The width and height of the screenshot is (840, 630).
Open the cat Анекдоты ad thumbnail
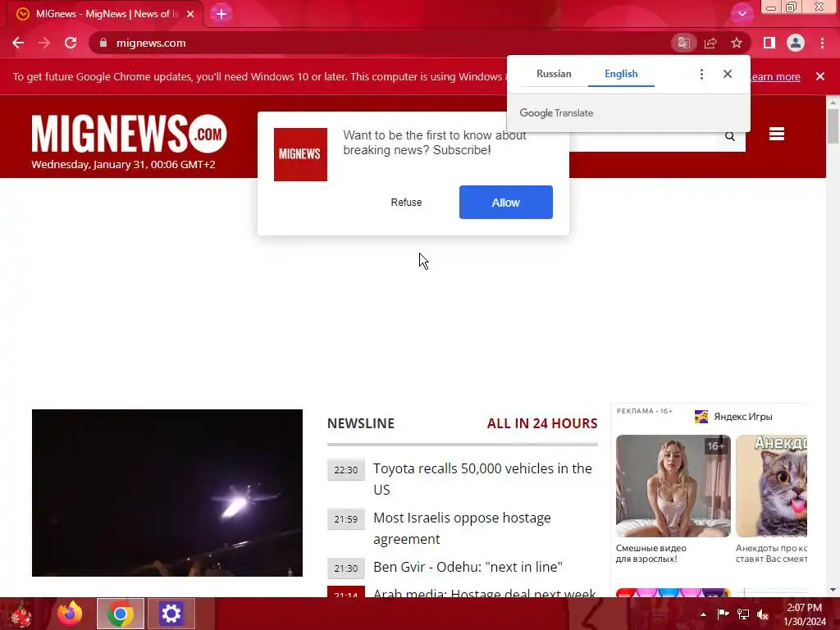click(x=771, y=486)
